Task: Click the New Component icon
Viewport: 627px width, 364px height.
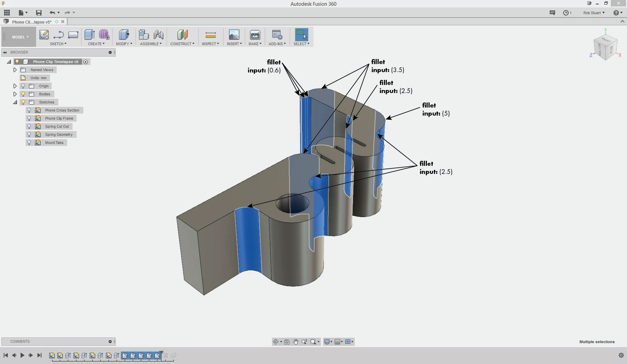Action: click(x=144, y=35)
